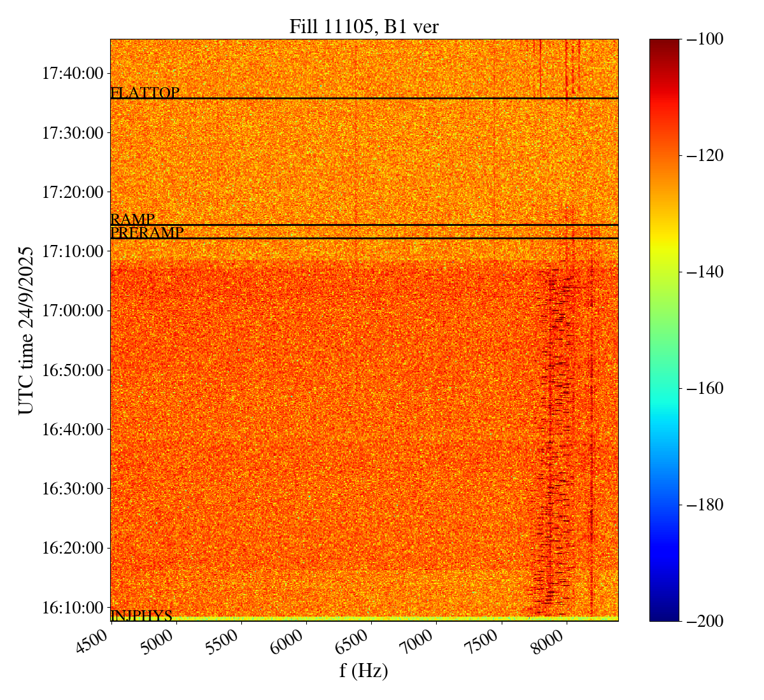Select the 'UTC time 24/9/2025' y-axis label
Image resolution: width=764 pixels, height=700 pixels.
tap(26, 330)
